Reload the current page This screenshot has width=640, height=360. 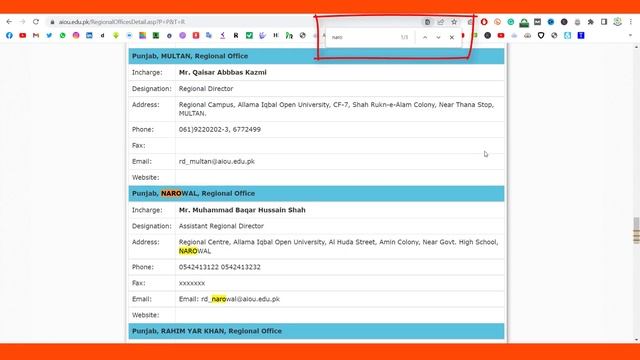[x=36, y=22]
